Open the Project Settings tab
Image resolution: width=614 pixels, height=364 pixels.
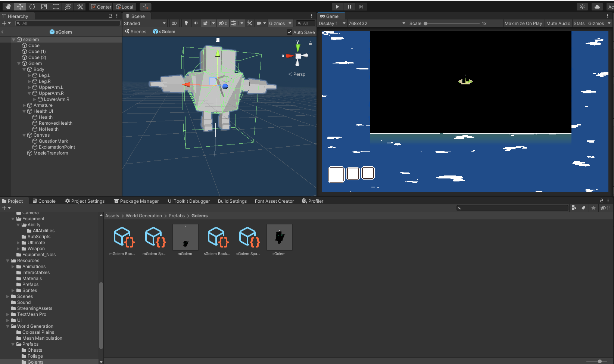point(85,201)
